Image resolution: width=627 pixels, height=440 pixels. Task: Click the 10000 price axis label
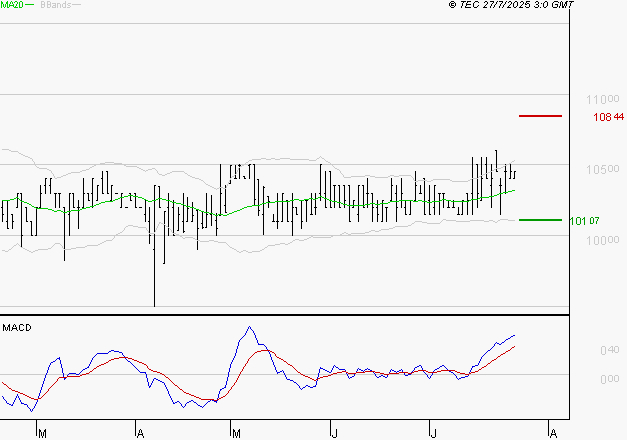[x=604, y=240]
